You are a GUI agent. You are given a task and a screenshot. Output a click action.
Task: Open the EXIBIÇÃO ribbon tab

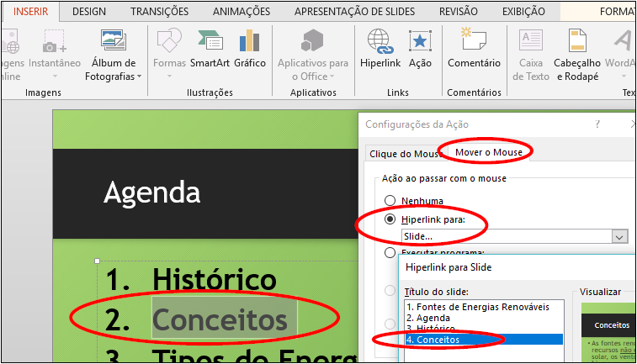pos(523,12)
